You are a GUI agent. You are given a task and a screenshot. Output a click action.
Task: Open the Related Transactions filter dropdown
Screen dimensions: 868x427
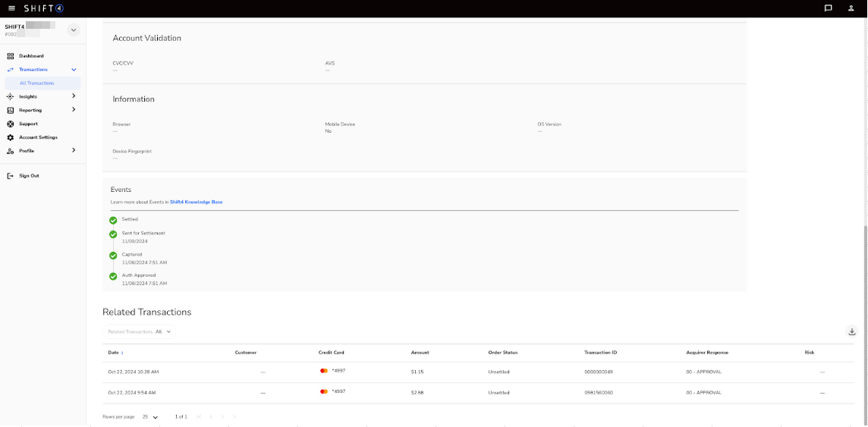pyautogui.click(x=140, y=331)
